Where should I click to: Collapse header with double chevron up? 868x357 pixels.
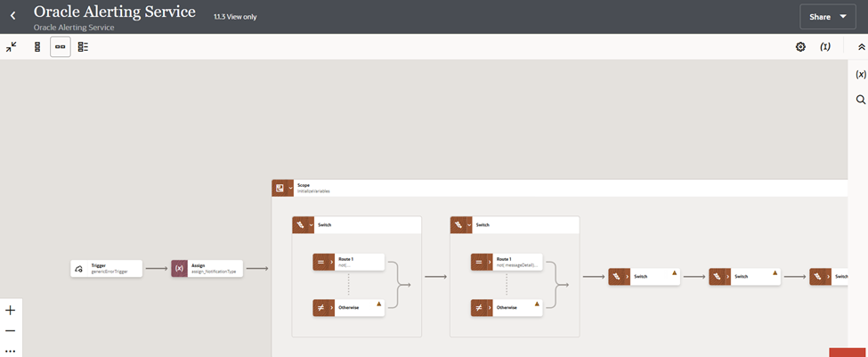point(861,47)
